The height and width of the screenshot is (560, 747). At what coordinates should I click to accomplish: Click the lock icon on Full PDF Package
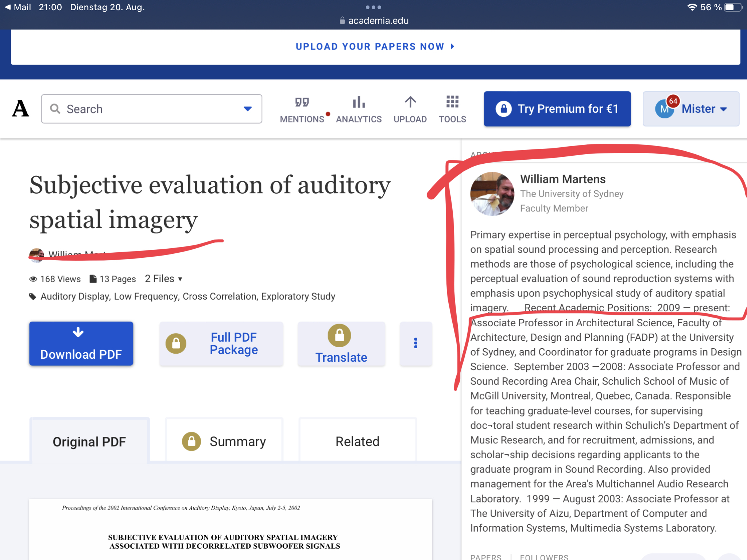point(176,343)
